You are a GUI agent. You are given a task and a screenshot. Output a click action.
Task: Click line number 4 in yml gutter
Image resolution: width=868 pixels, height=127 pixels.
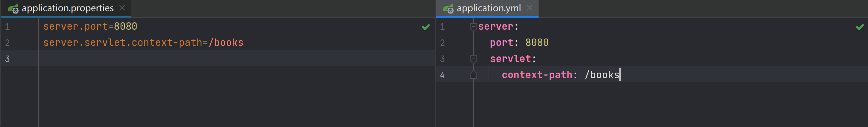click(x=442, y=75)
